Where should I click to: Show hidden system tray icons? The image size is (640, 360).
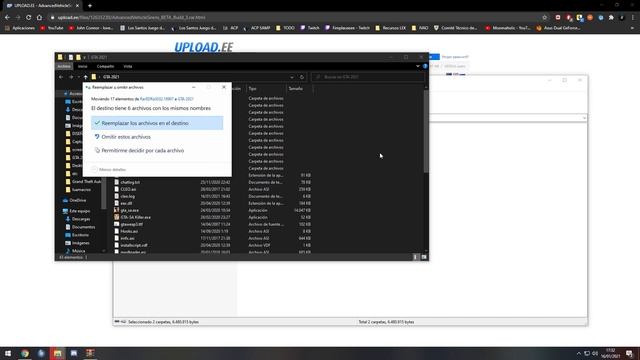coord(578,353)
